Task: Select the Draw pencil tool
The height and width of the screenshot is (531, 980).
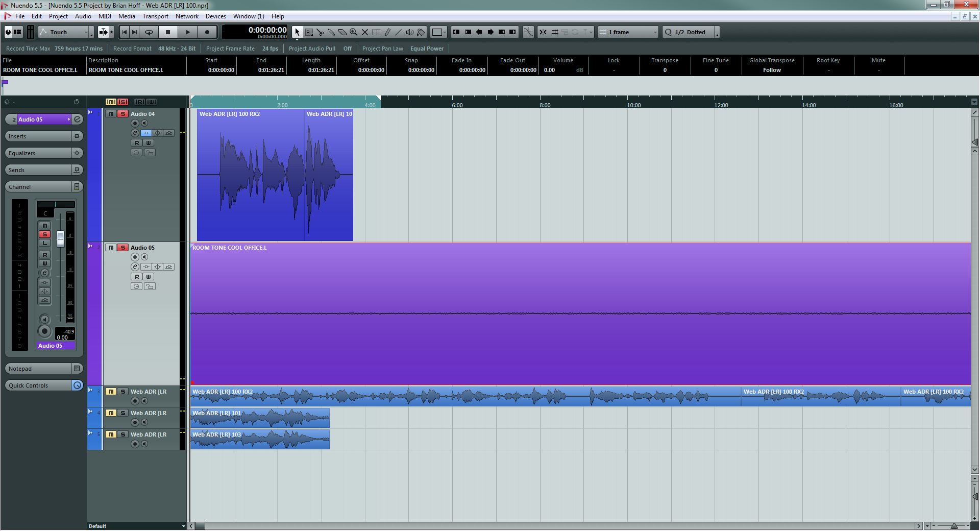Action: tap(387, 32)
